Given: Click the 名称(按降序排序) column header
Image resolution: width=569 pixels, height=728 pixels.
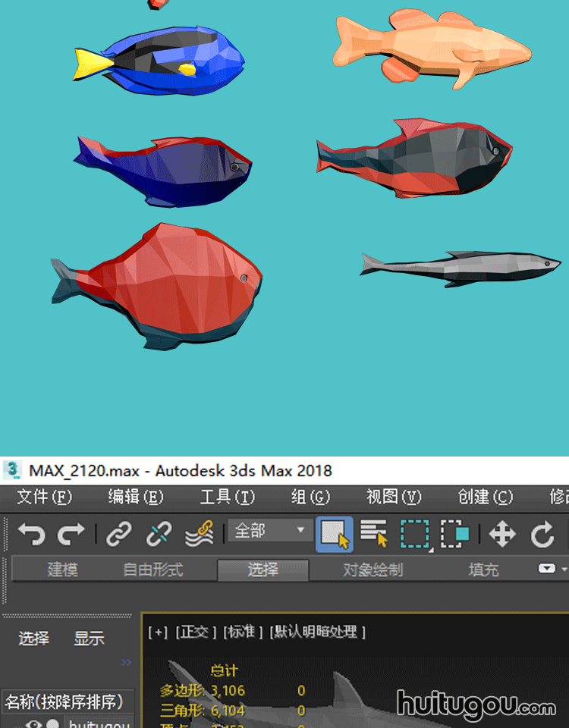Looking at the screenshot, I should (64, 701).
